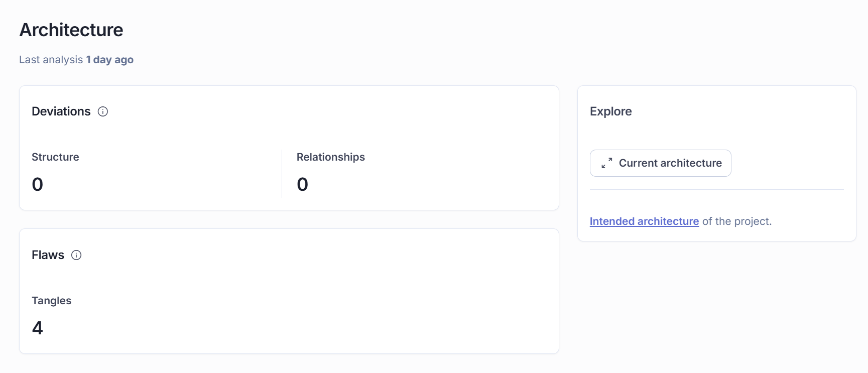Click the Architecture page title

(x=71, y=30)
